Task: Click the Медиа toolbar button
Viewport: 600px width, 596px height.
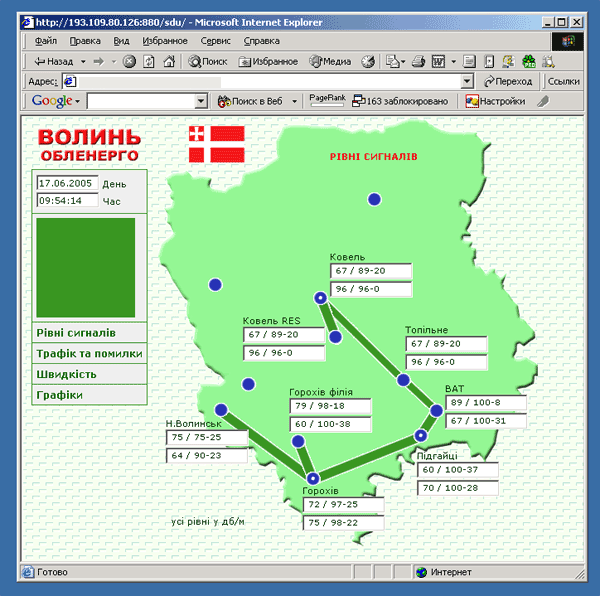Action: (x=329, y=61)
